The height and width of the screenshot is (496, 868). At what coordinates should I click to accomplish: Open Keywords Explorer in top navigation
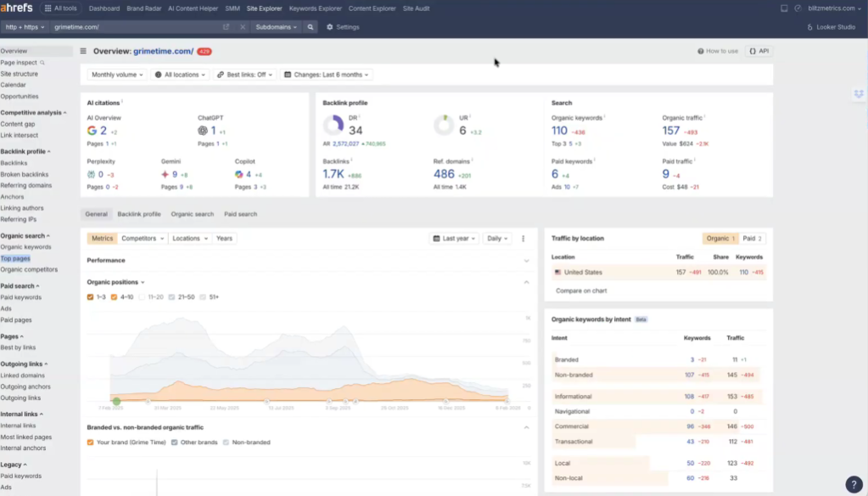coord(315,8)
